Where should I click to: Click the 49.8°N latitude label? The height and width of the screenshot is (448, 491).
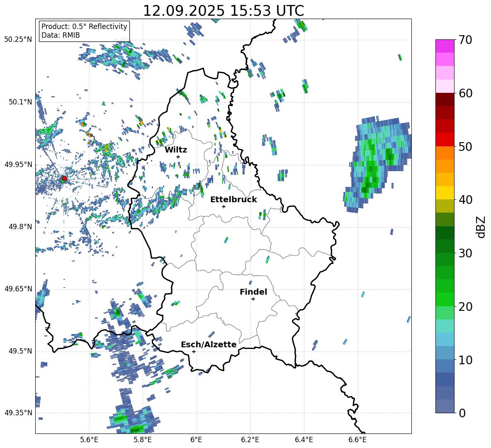pos(20,227)
